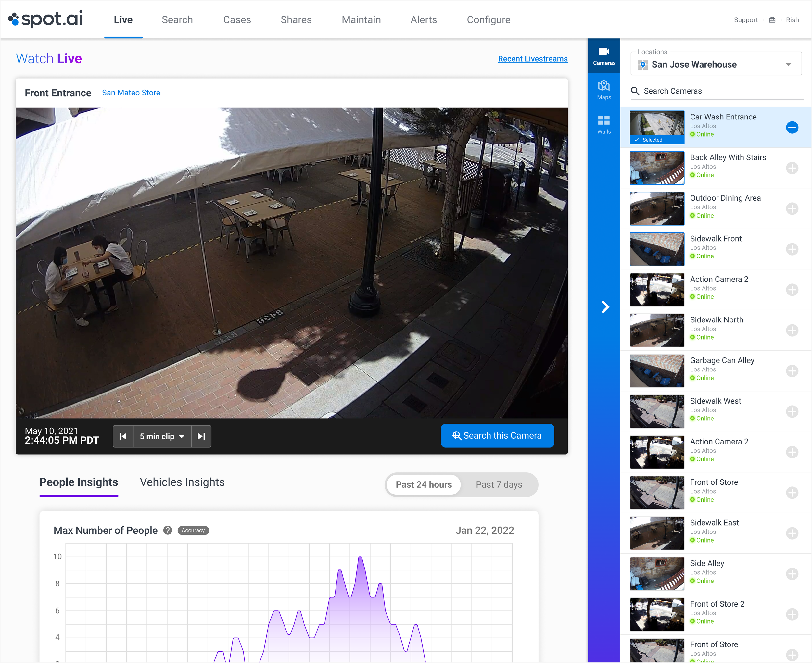Remove Car Wash Entrance camera with minus button

click(792, 128)
